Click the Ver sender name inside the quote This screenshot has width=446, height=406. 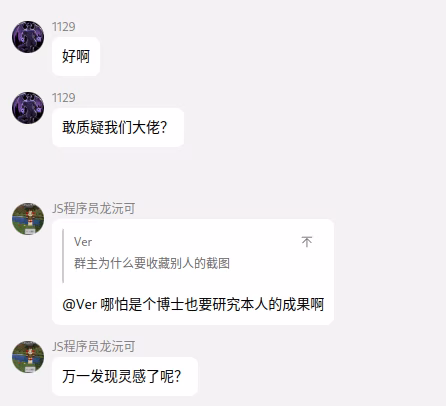pos(83,242)
